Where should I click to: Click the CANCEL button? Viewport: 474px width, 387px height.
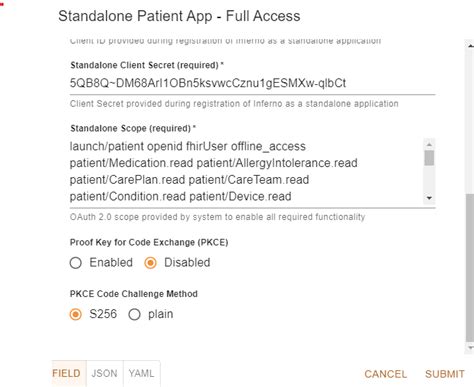point(386,374)
